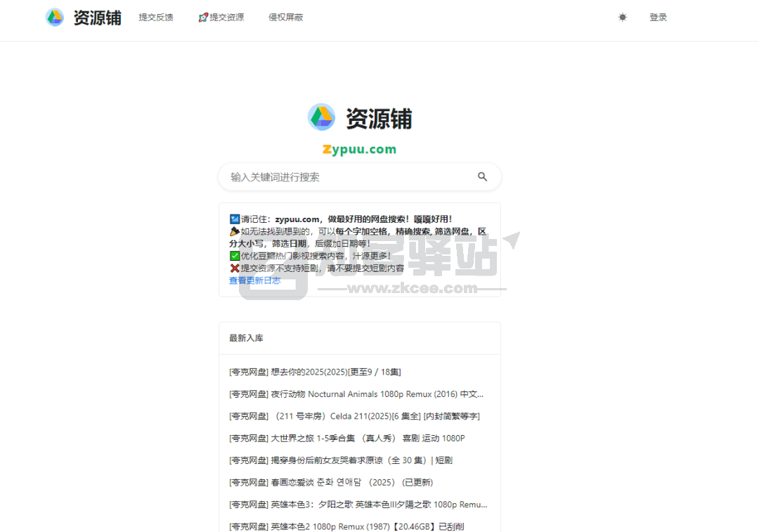
Task: Open the 侵权屏蔽 menu item
Action: pos(284,17)
